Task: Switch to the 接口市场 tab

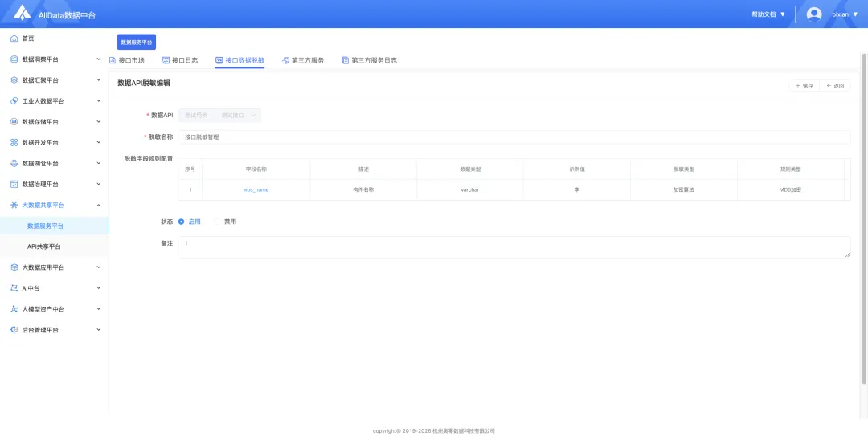Action: [x=127, y=60]
